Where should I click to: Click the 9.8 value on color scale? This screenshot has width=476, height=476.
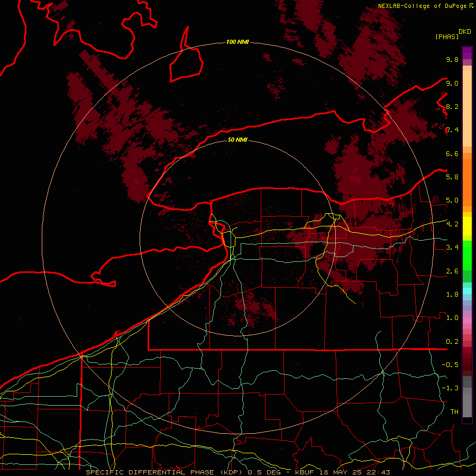[x=452, y=59]
